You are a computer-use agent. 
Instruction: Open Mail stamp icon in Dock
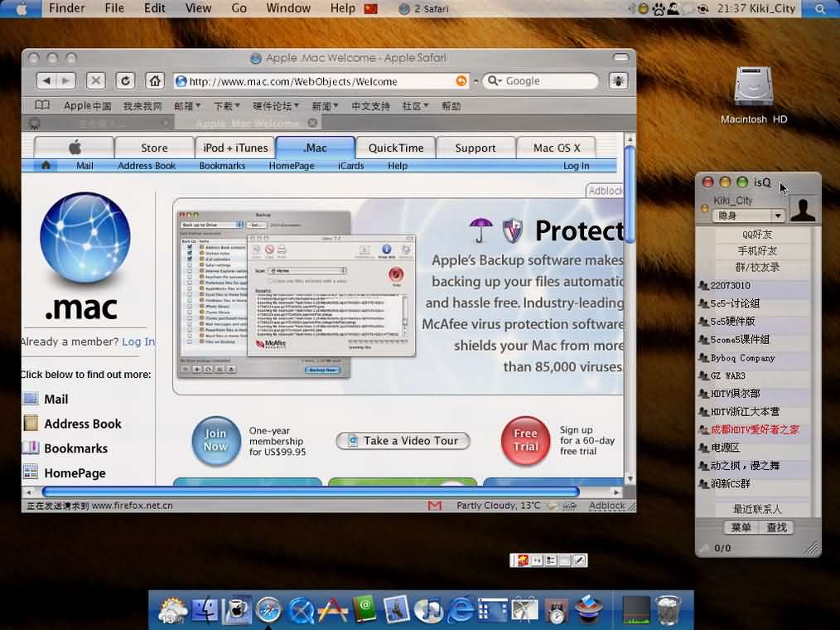click(397, 609)
